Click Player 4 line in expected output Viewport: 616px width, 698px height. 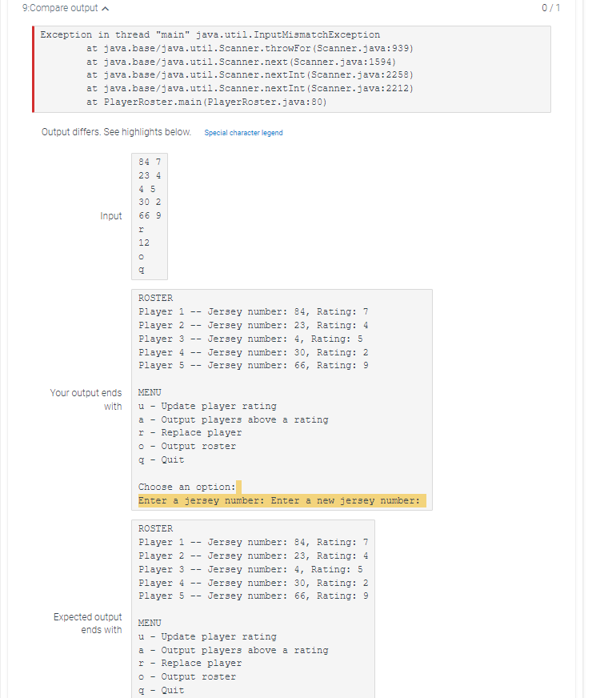(x=253, y=583)
